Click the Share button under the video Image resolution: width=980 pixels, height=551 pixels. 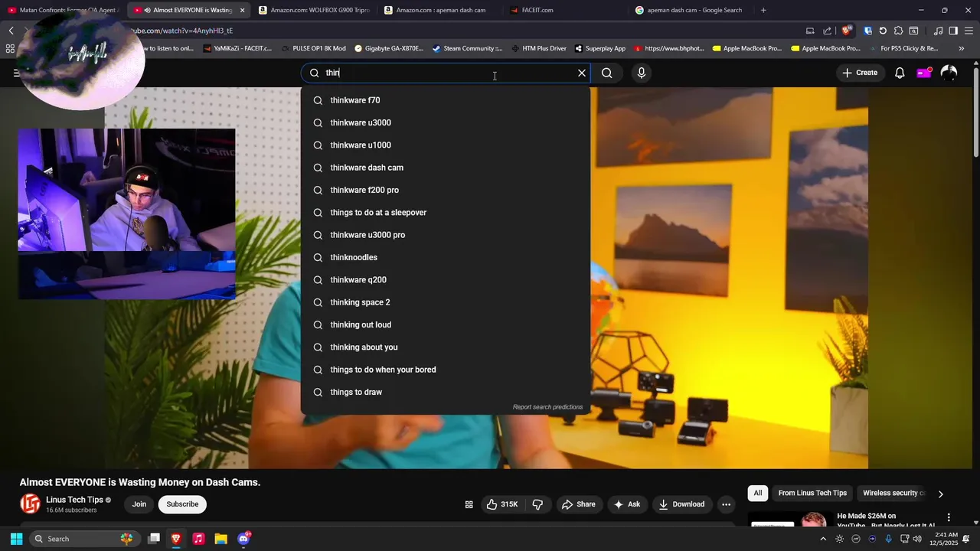(578, 504)
